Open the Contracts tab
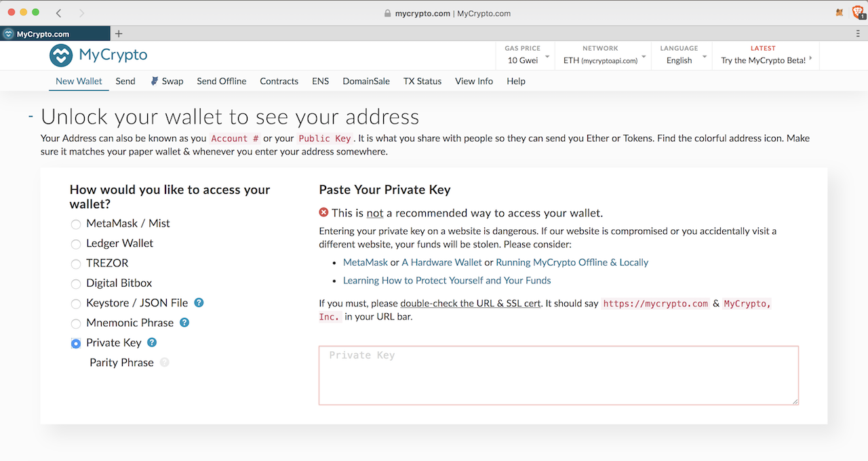 point(279,81)
